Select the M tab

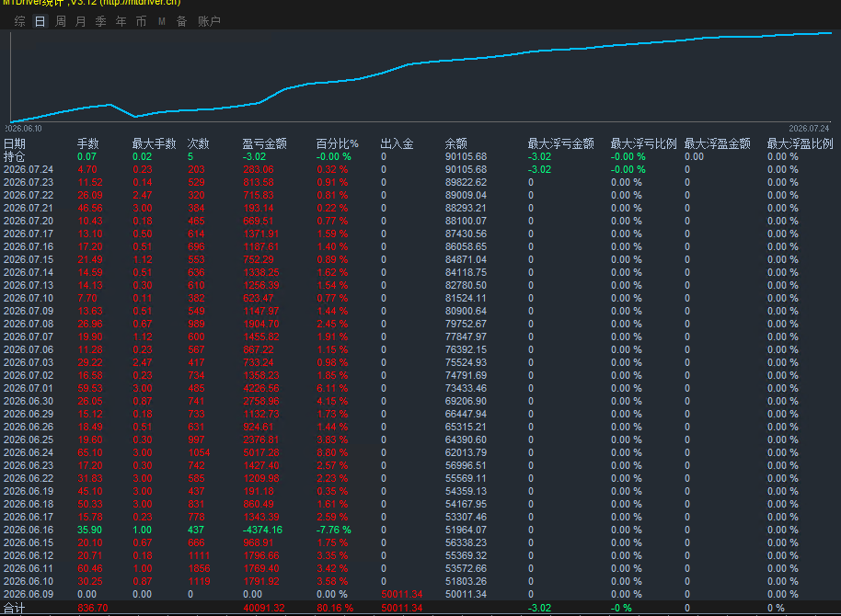161,21
